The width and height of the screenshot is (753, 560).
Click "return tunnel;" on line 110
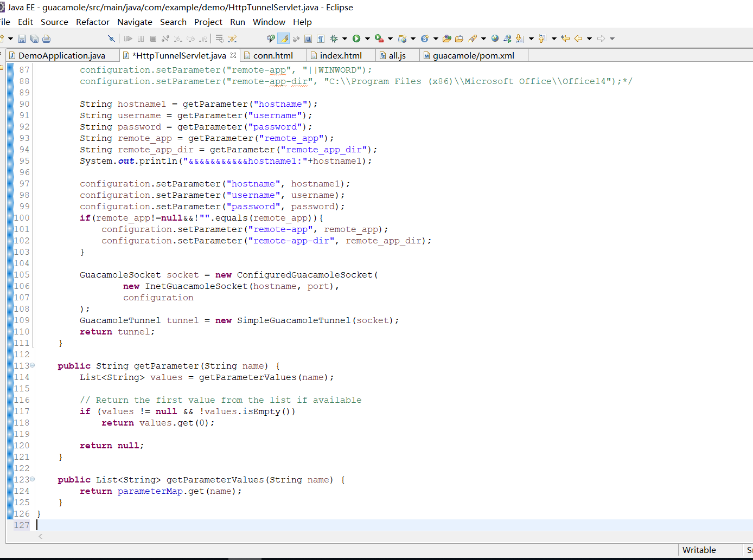click(117, 332)
